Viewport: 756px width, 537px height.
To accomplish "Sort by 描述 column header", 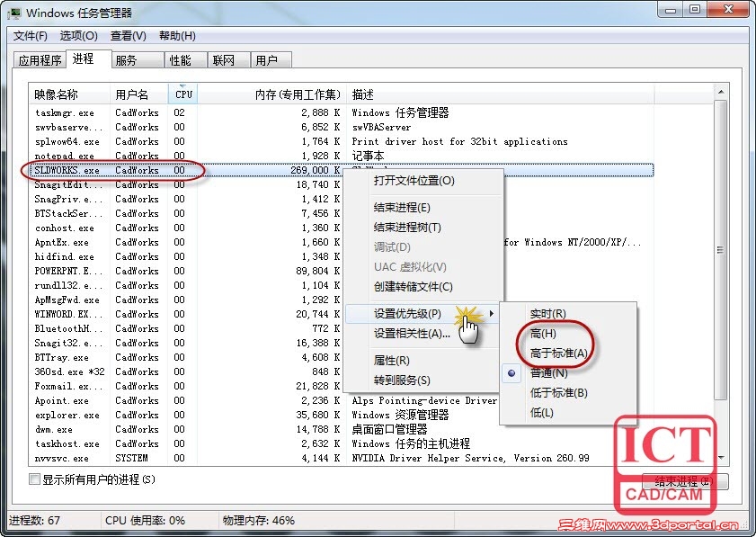I will pos(501,94).
